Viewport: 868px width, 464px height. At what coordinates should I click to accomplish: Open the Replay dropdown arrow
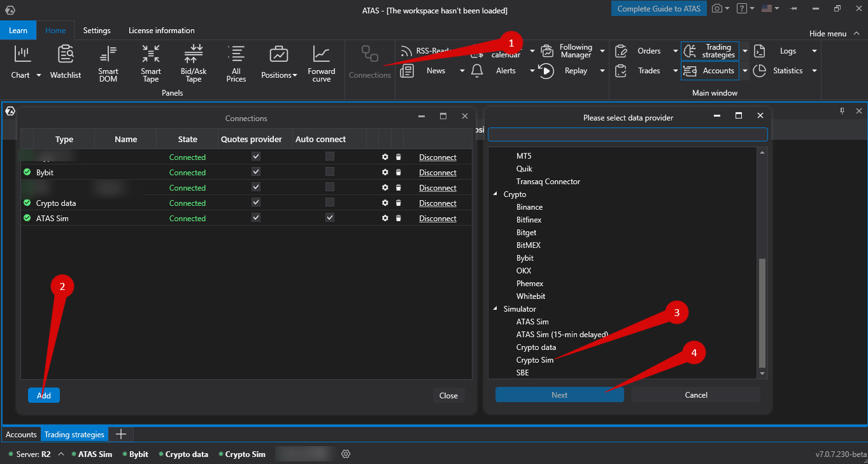coord(602,71)
